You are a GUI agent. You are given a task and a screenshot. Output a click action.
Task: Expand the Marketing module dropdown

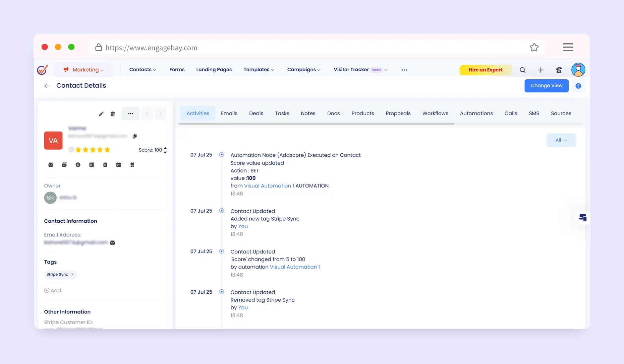click(83, 70)
